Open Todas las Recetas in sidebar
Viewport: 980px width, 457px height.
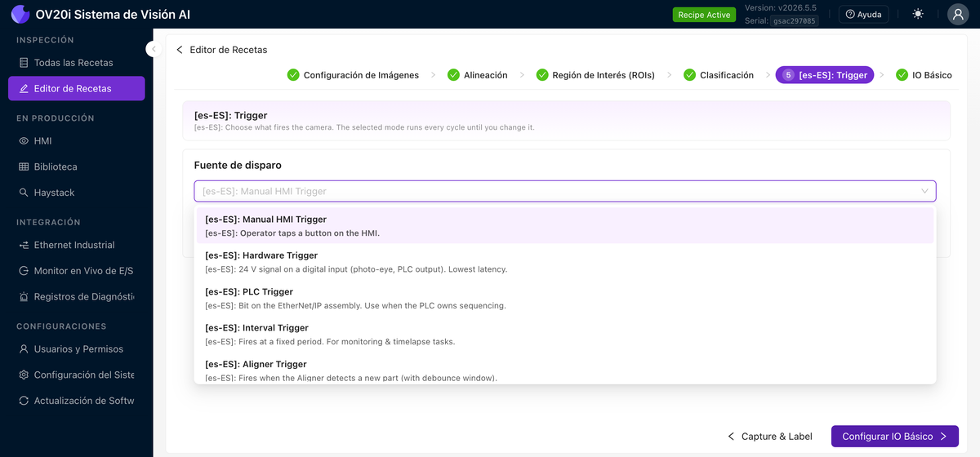[x=77, y=63]
